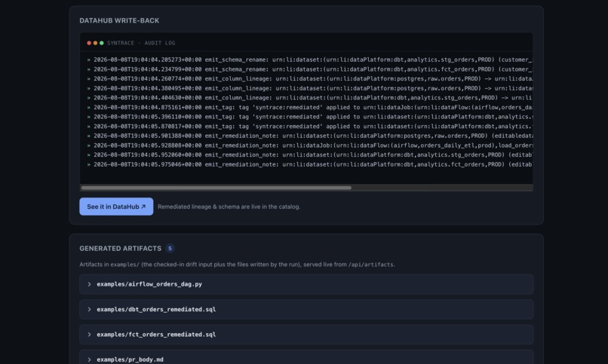Click the DATAHUB WRITE-BACK heading
The height and width of the screenshot is (364, 608).
(119, 20)
